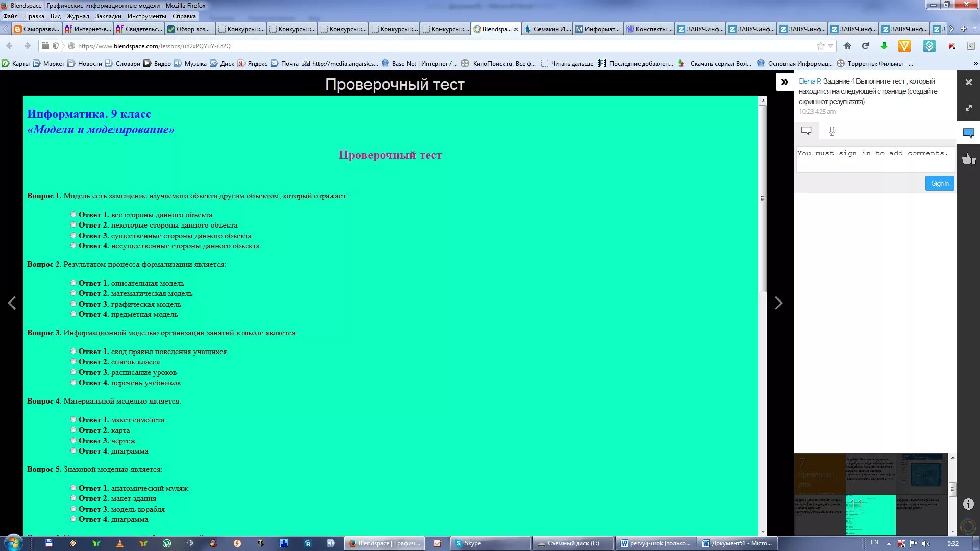Select Ответ 3 radio button for Вопрос 1

[x=73, y=235]
